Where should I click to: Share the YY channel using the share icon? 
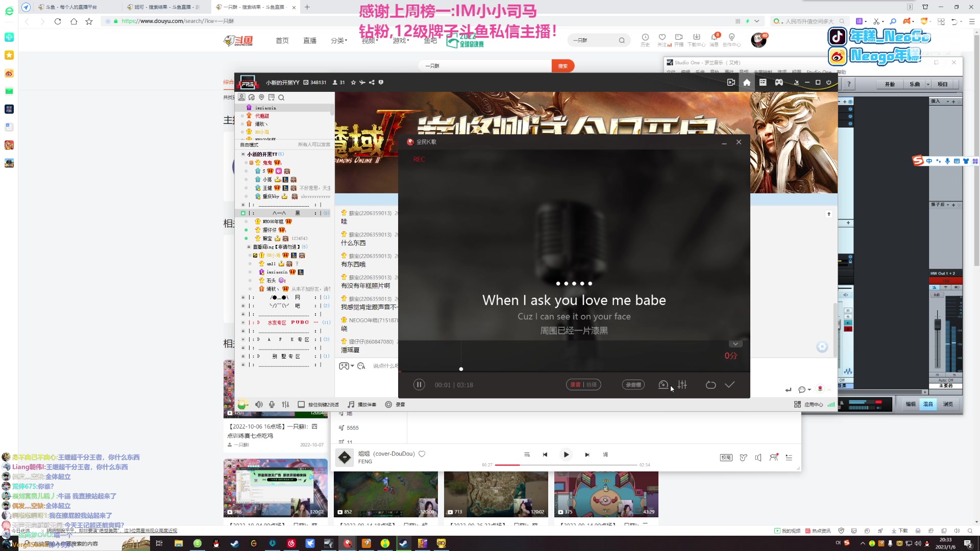pos(372,82)
